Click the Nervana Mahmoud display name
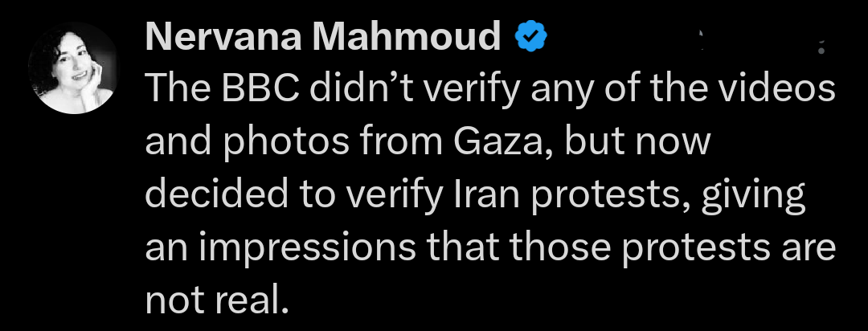The image size is (868, 331). click(x=322, y=37)
